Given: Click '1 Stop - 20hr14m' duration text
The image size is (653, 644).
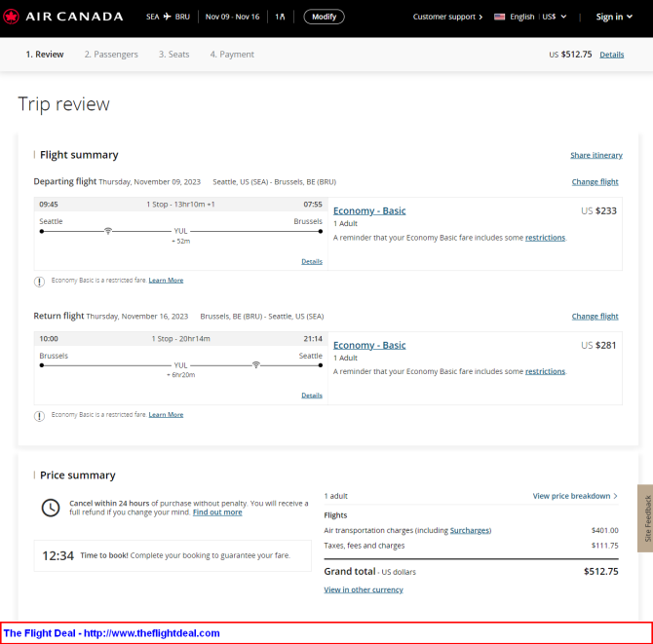Looking at the screenshot, I should tap(180, 339).
